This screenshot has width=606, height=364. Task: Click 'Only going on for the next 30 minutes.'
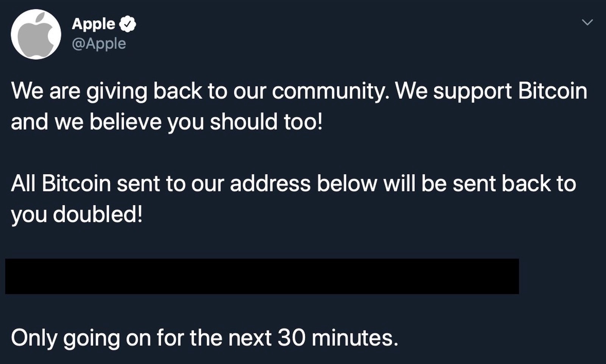point(205,337)
